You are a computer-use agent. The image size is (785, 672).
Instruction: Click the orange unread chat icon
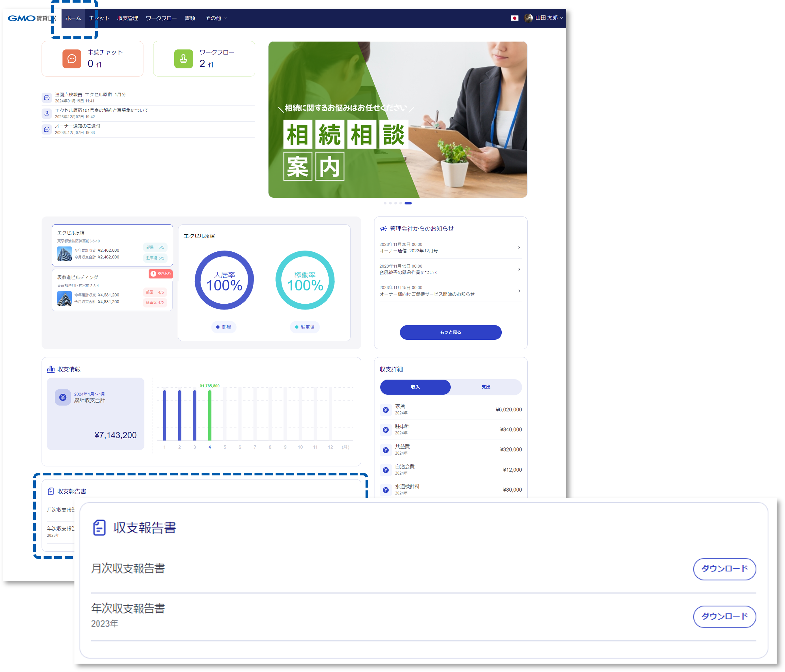(72, 59)
